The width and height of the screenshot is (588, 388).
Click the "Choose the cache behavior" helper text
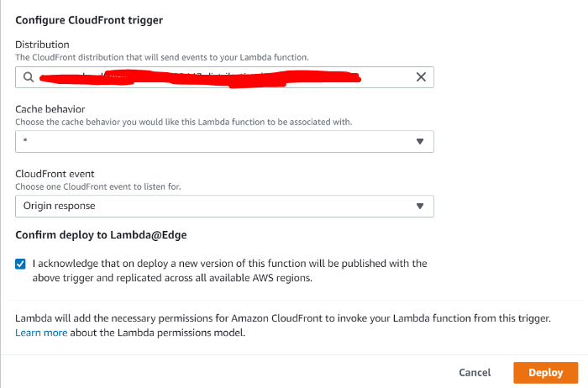tap(183, 122)
